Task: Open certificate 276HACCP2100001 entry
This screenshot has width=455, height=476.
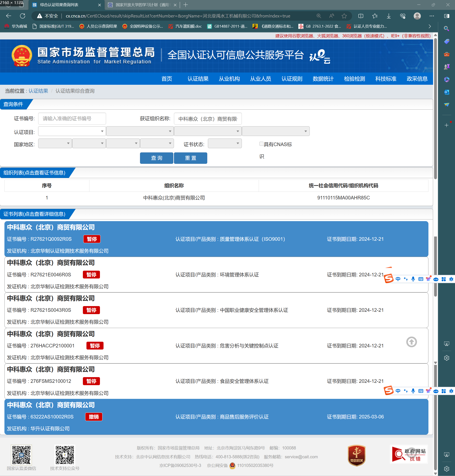Action: (216, 346)
